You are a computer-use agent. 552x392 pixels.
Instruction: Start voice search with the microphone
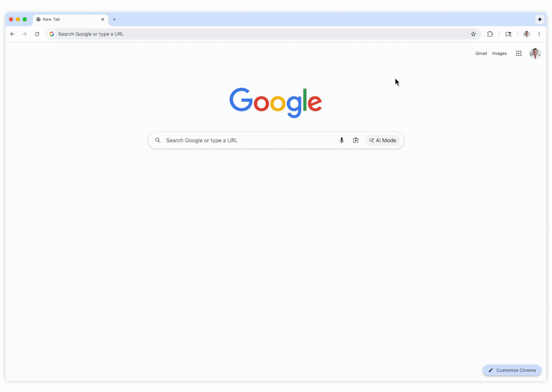pos(341,141)
